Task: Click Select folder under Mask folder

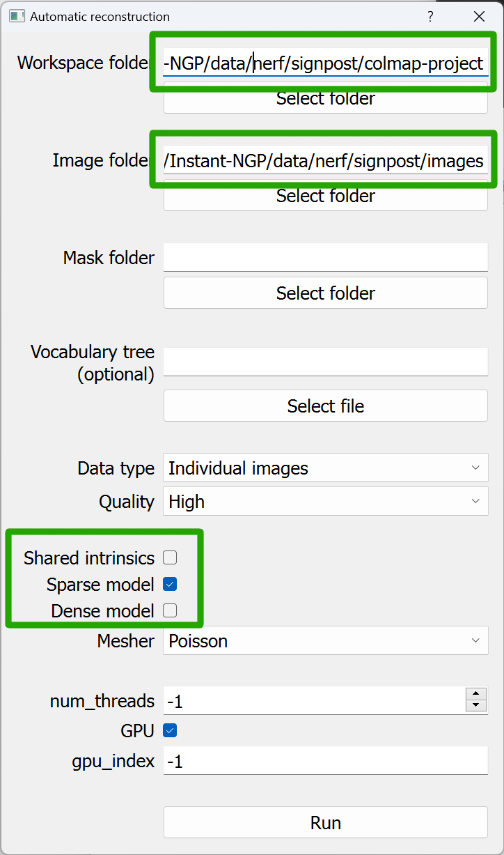Action: coord(325,293)
